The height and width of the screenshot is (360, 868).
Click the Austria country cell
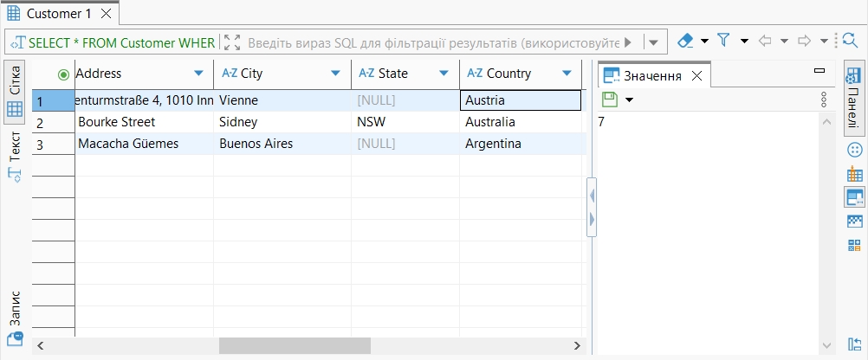click(x=521, y=100)
